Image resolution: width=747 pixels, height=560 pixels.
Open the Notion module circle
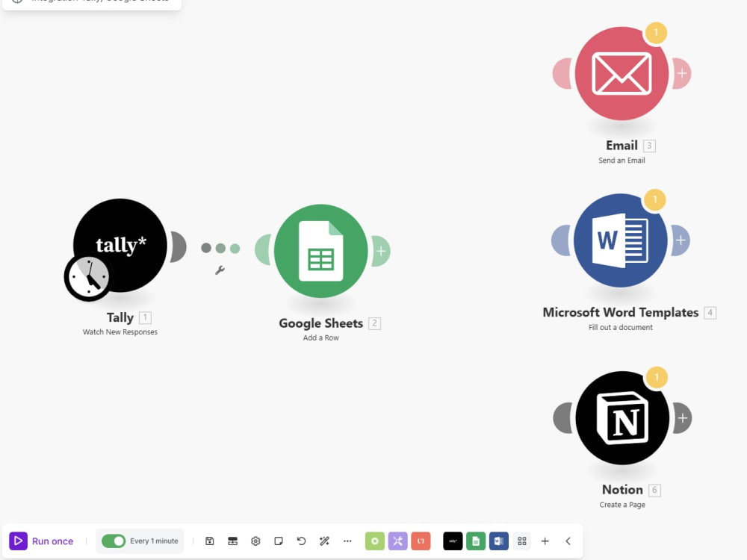click(622, 418)
